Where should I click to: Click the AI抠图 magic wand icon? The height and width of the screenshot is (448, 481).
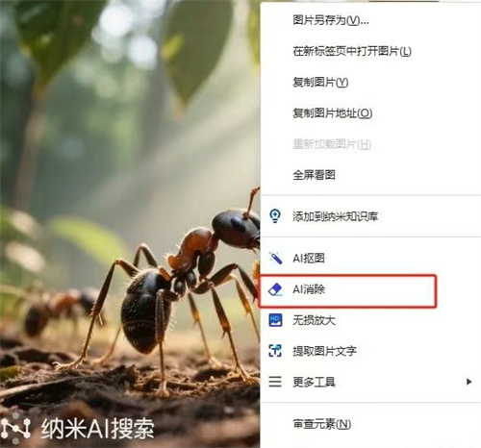click(x=275, y=258)
